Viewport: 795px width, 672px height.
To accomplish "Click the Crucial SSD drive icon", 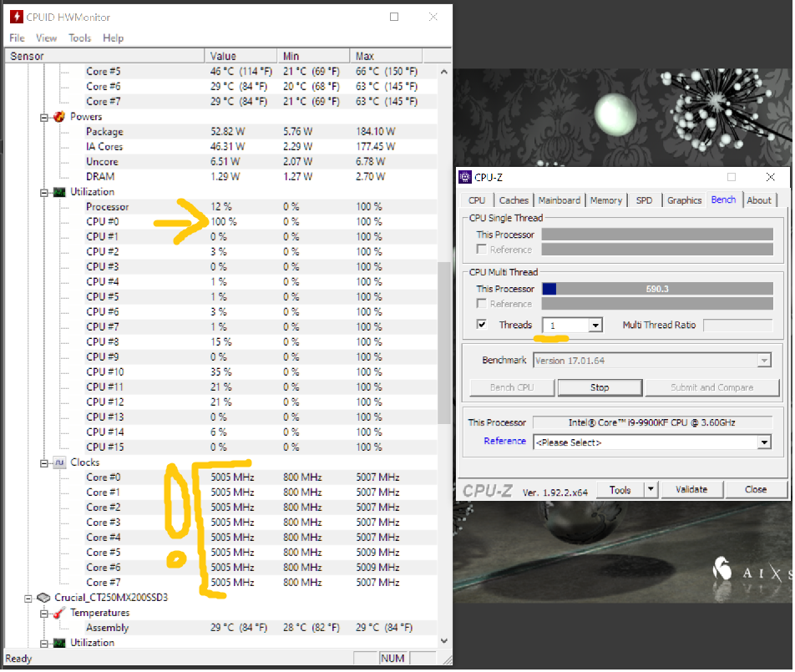I will point(43,598).
